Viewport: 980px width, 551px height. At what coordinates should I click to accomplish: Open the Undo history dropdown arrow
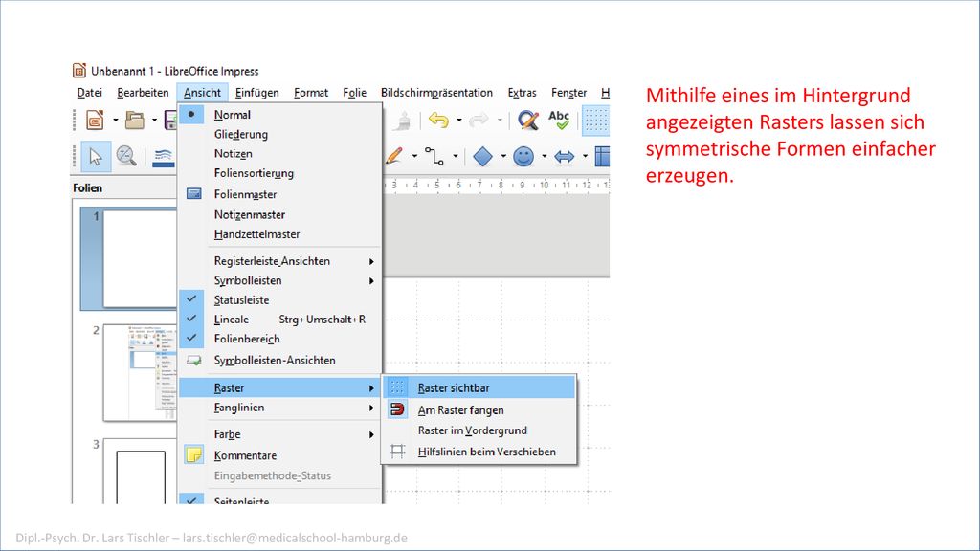458,120
